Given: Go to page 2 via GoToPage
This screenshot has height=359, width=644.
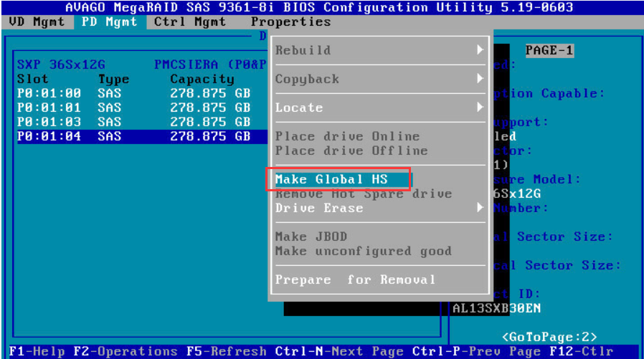Looking at the screenshot, I should pos(549,338).
